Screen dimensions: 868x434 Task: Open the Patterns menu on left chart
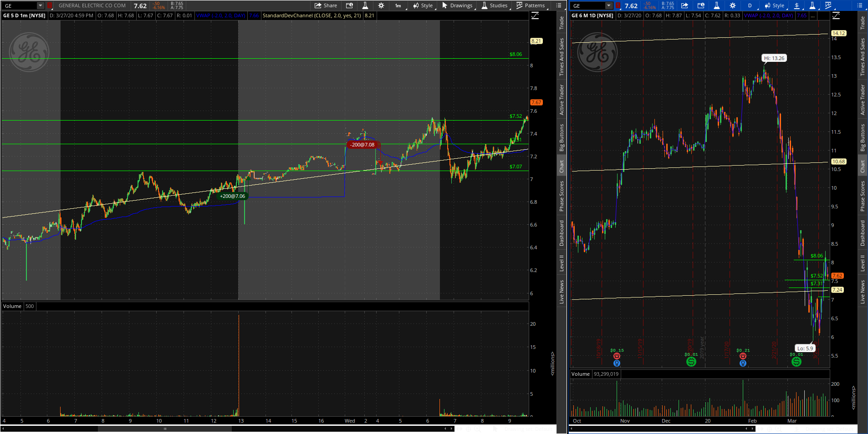pos(531,5)
